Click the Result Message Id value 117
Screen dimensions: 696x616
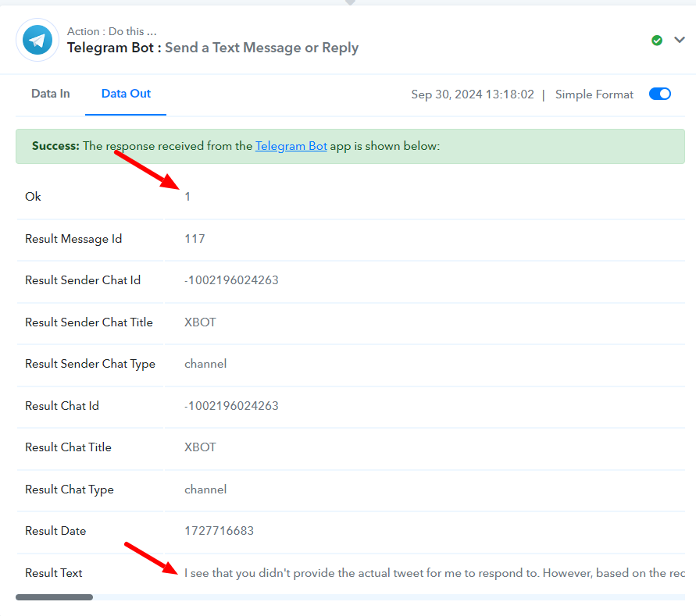click(195, 239)
